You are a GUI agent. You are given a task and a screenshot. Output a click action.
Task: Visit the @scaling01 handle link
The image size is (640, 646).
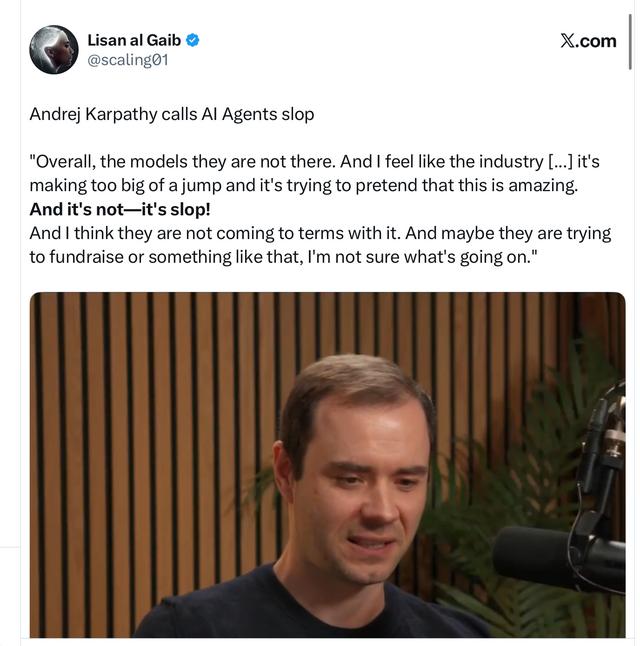128,60
